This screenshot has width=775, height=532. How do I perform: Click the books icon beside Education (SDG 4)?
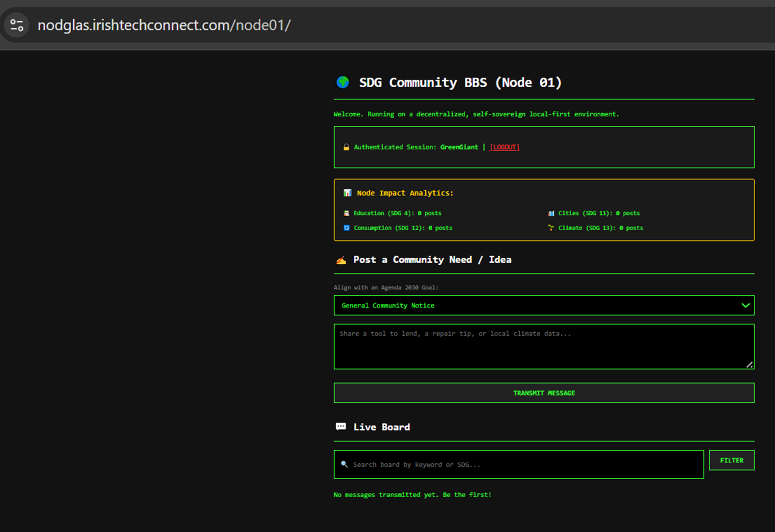click(346, 213)
